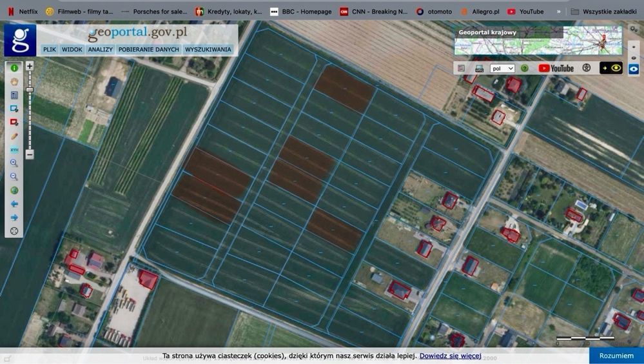Open the Kredyty, lokaty bookmark
This screenshot has width=644, height=364.
(x=228, y=12)
